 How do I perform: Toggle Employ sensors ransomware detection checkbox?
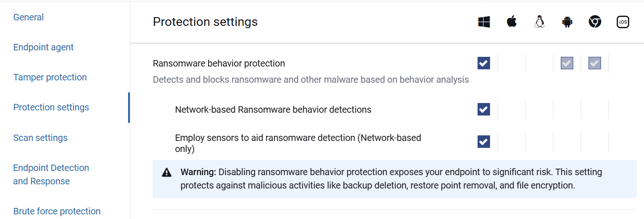pos(484,141)
